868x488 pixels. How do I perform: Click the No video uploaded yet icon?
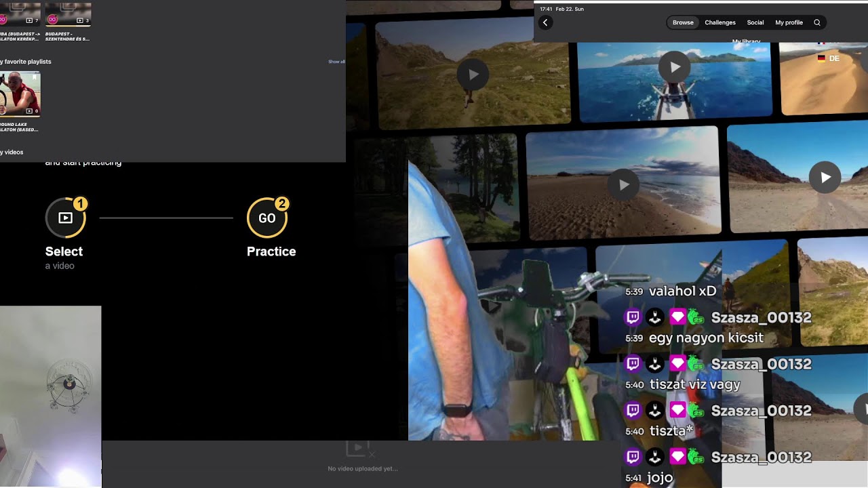click(359, 449)
